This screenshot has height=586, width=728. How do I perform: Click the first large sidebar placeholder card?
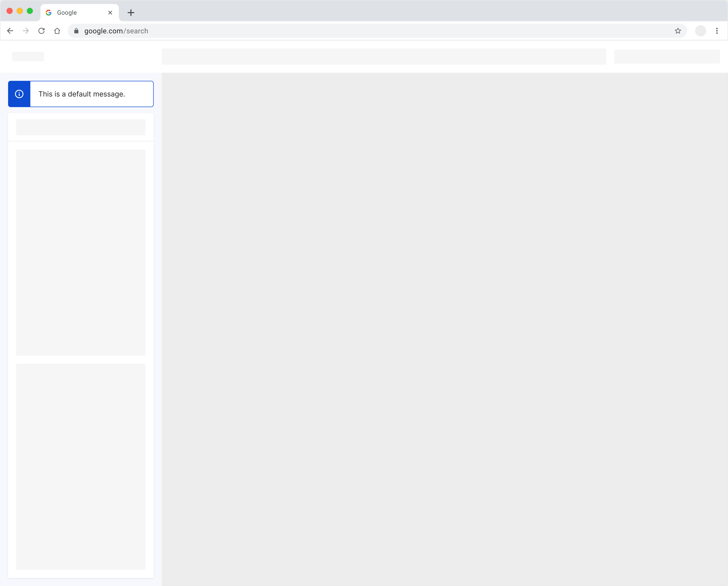[81, 252]
